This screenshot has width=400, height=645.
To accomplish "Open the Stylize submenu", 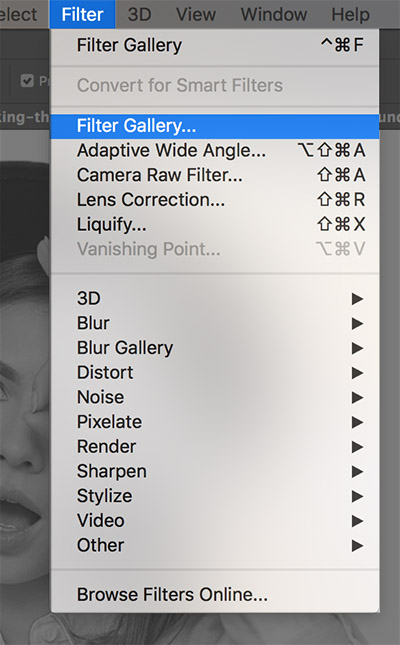I will (214, 496).
